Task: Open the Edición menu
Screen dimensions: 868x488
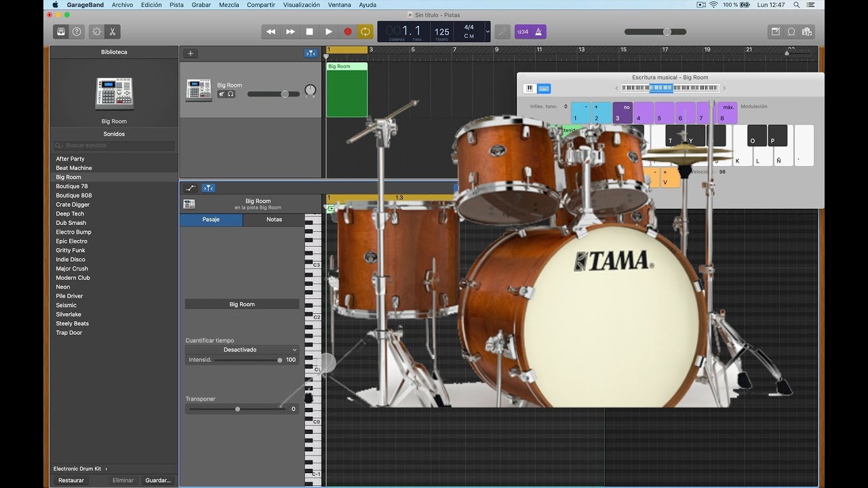Action: (x=151, y=5)
